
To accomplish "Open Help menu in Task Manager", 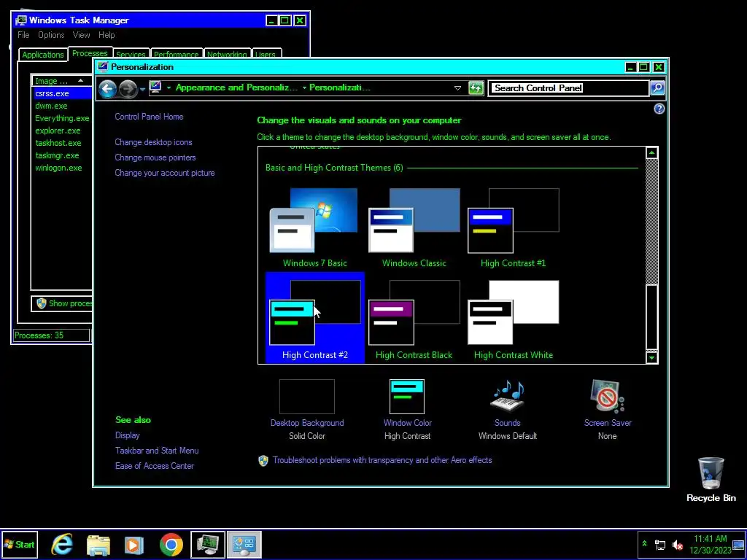I will [107, 35].
